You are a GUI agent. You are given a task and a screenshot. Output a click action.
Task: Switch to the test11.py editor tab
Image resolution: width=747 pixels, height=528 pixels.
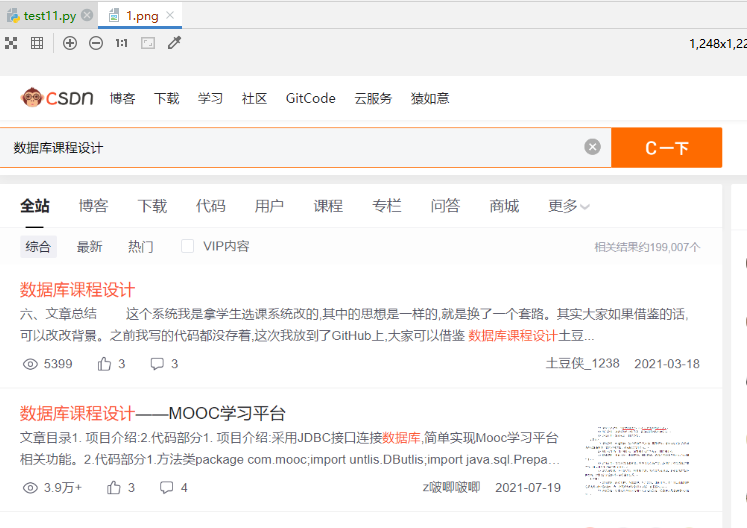[50, 16]
